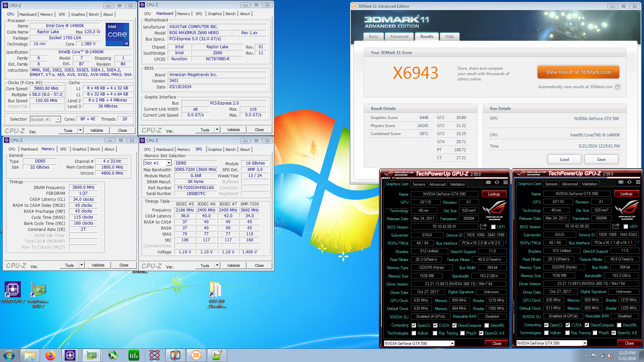The height and width of the screenshot is (362, 644).
Task: Switch to Sensors tab in EVGA GPU-Z window
Action: (x=419, y=184)
